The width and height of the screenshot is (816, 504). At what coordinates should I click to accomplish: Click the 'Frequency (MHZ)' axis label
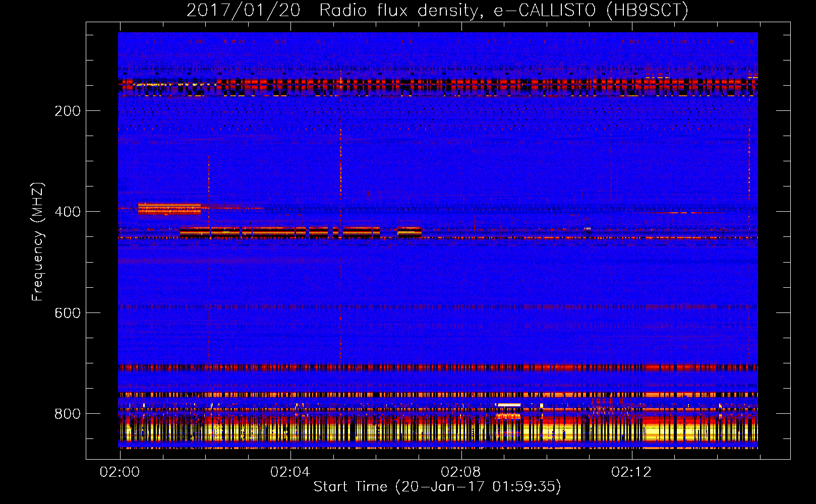coord(38,241)
